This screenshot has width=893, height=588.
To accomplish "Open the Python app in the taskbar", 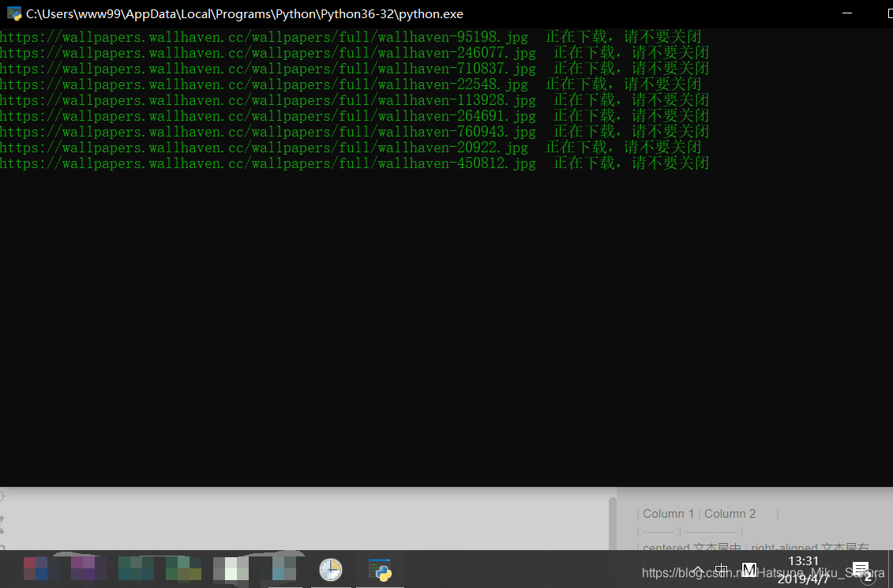I will (380, 569).
